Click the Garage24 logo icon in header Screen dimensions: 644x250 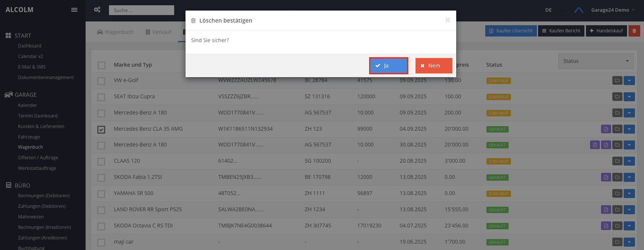point(579,10)
